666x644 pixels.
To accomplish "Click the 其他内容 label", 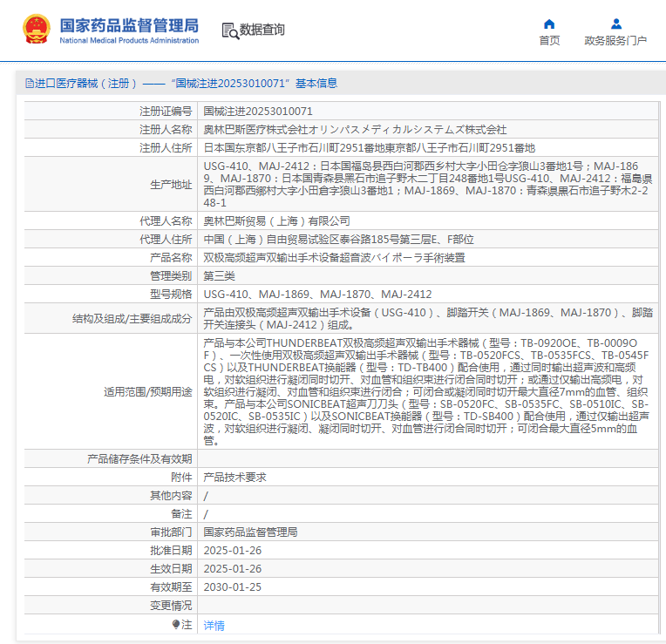I will click(171, 495).
